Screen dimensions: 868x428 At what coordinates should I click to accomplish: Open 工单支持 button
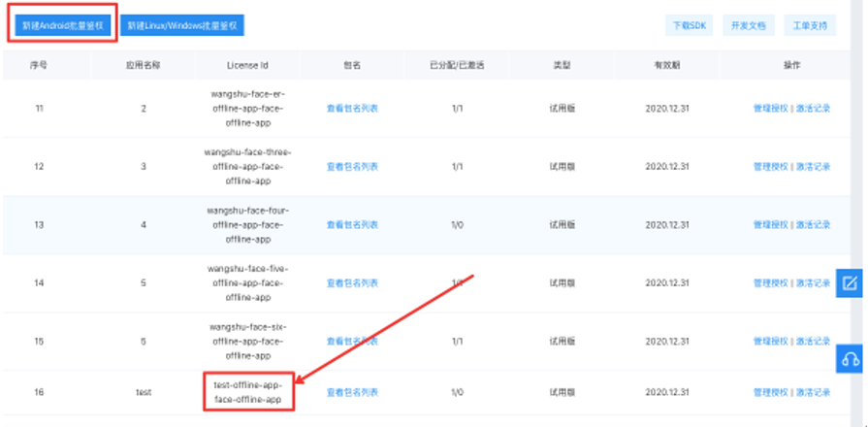tap(810, 25)
